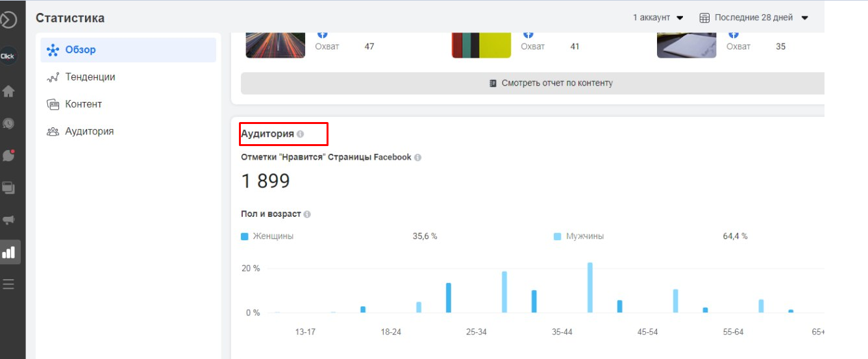Click the Женщины legend color swatch

pyautogui.click(x=245, y=236)
